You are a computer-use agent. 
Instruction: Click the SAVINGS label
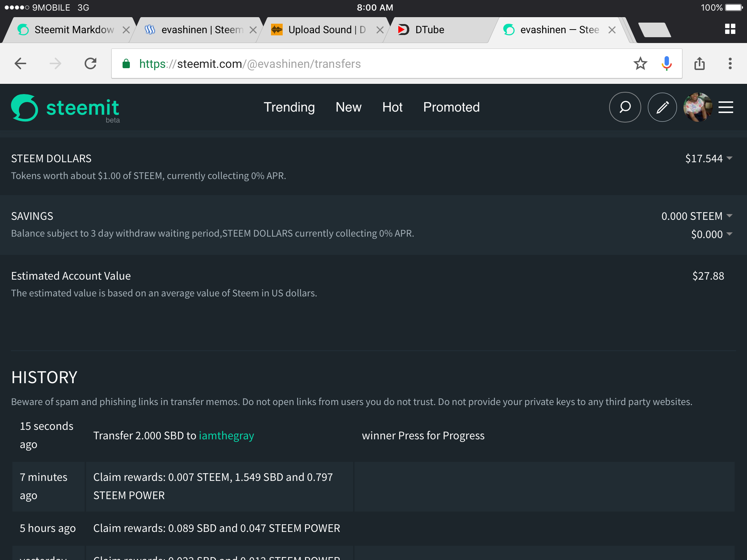point(32,216)
